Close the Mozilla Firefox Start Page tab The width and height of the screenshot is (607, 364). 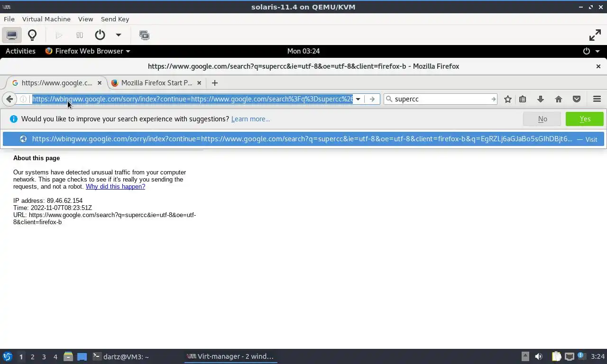(x=199, y=83)
